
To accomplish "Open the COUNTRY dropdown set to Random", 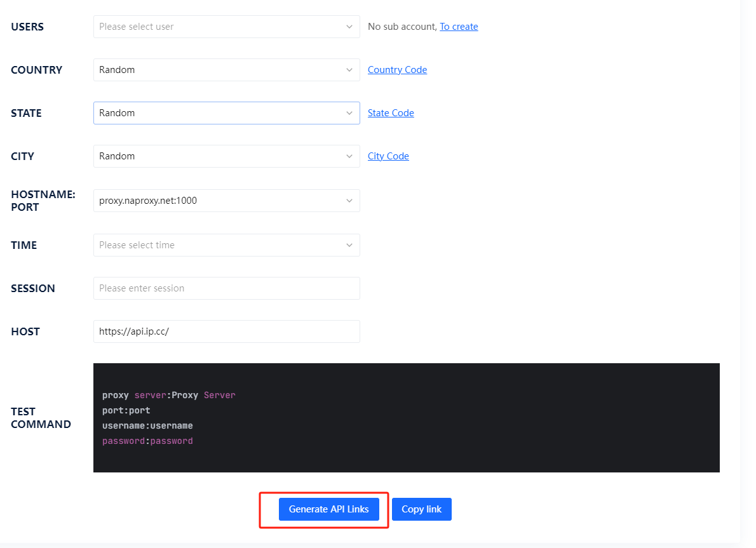I will (226, 70).
